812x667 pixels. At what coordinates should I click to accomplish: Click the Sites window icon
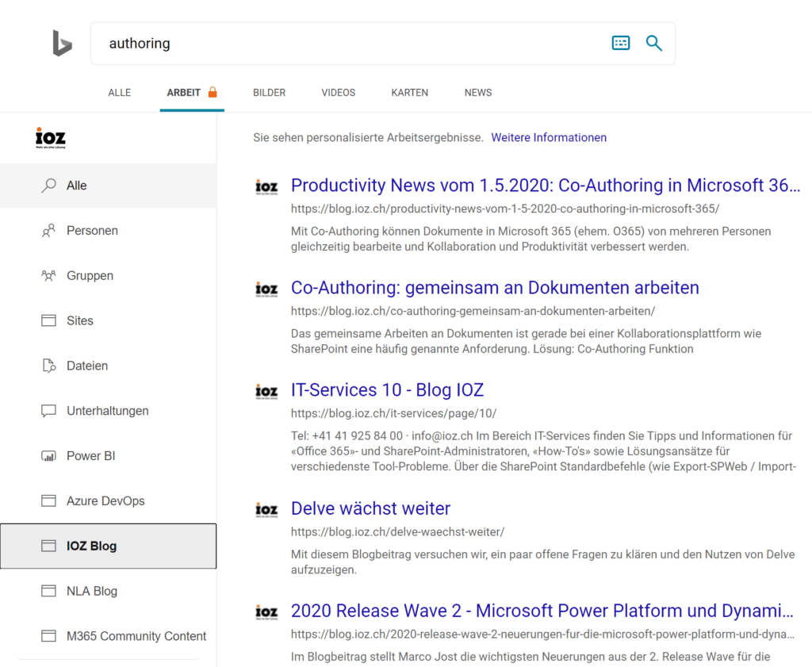point(48,320)
